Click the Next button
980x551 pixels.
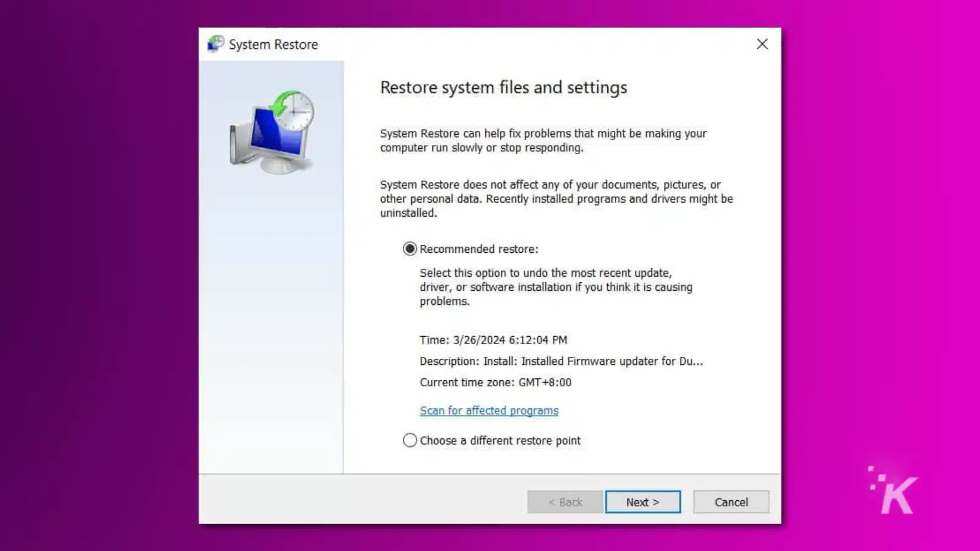pyautogui.click(x=643, y=502)
